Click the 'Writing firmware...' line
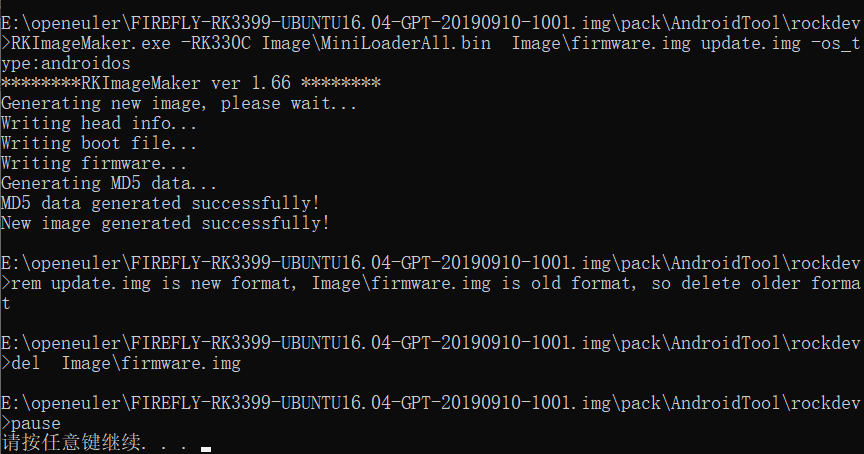Viewport: 864px width, 454px height. (94, 163)
